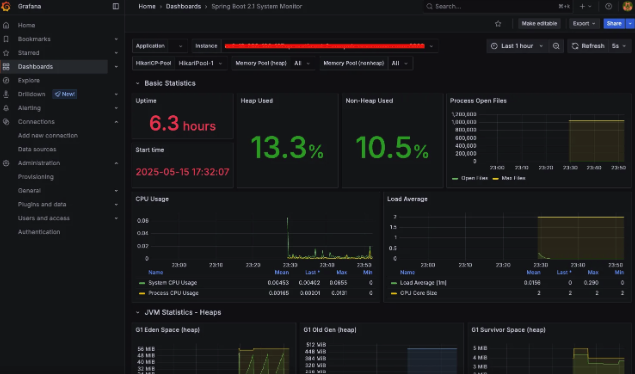The height and width of the screenshot is (374, 635).
Task: Click the Explore compass icon
Action: [6, 80]
